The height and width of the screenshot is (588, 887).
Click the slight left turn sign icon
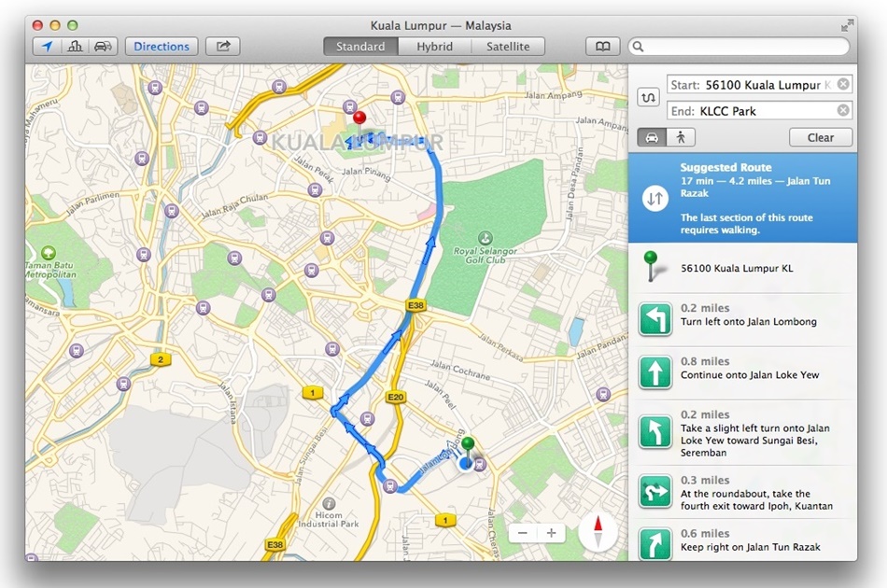655,432
